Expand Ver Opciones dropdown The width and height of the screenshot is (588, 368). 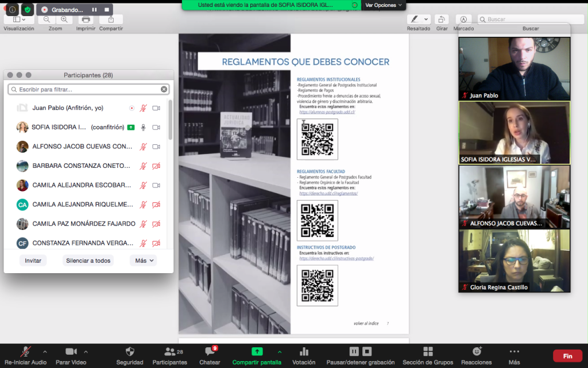[384, 5]
